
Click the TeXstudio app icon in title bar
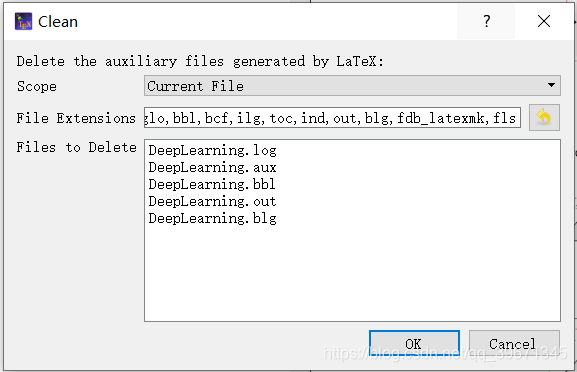23,21
